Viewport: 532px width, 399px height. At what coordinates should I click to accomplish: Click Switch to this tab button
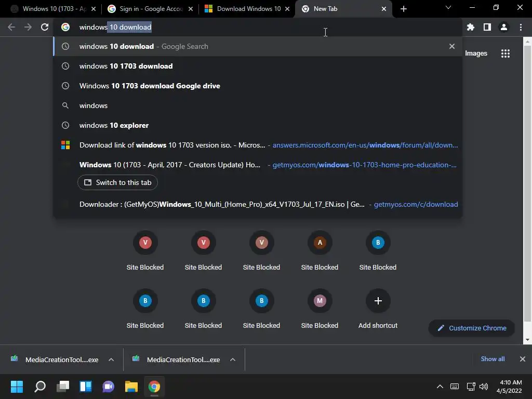[x=117, y=182]
